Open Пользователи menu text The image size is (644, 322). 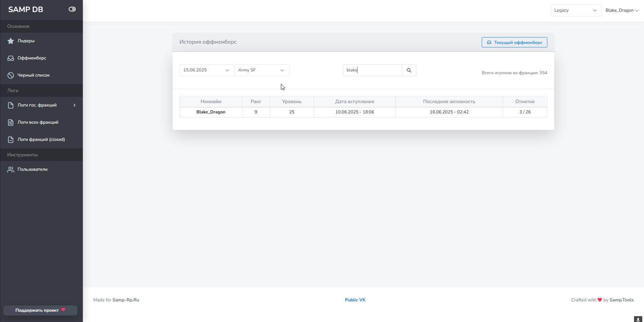tap(32, 169)
